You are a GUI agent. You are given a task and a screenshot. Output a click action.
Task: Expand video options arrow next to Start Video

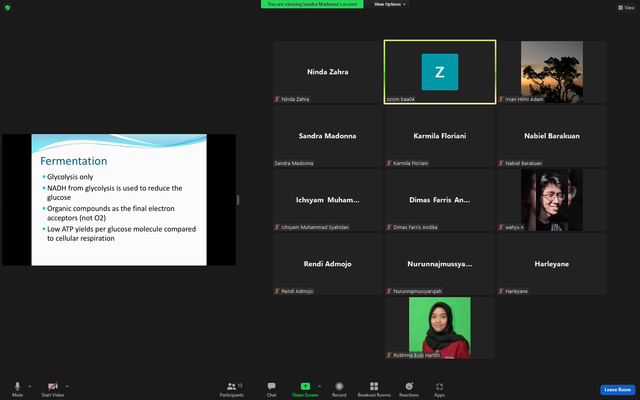point(67,386)
